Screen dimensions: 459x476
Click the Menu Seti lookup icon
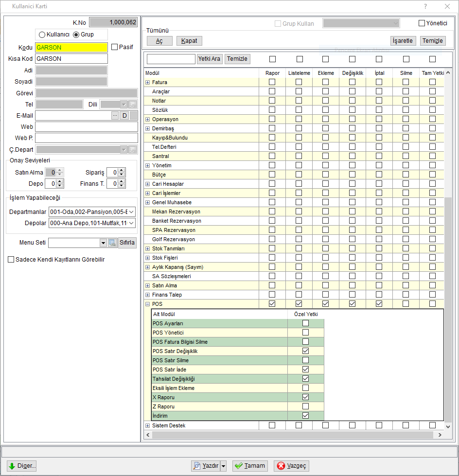click(112, 243)
